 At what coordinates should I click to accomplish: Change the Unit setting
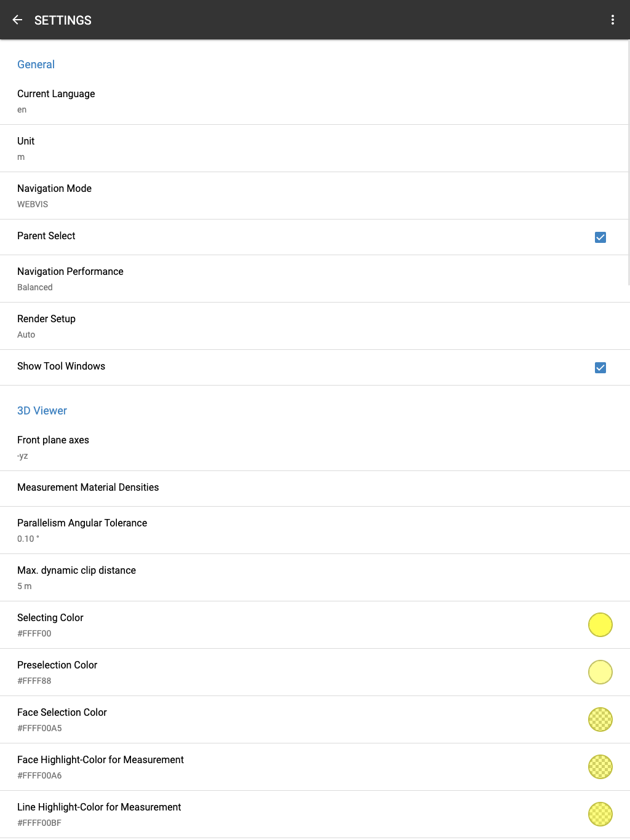click(26, 148)
